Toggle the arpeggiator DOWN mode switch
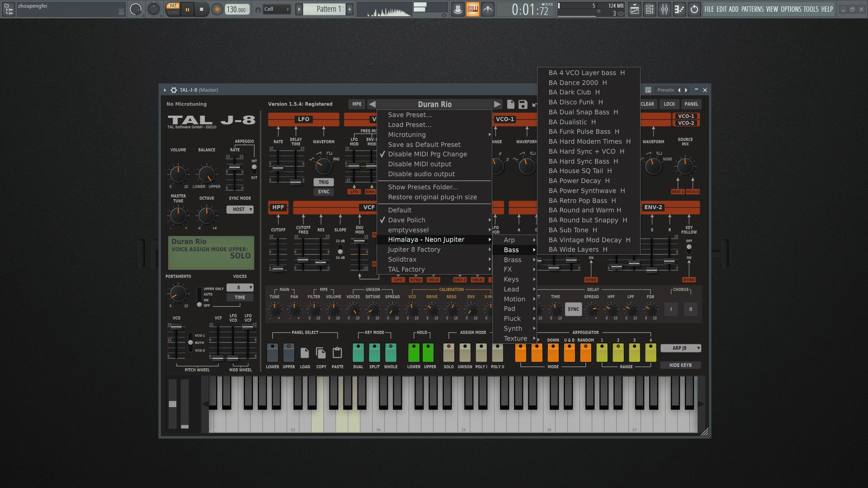This screenshot has height=488, width=868. tap(553, 352)
